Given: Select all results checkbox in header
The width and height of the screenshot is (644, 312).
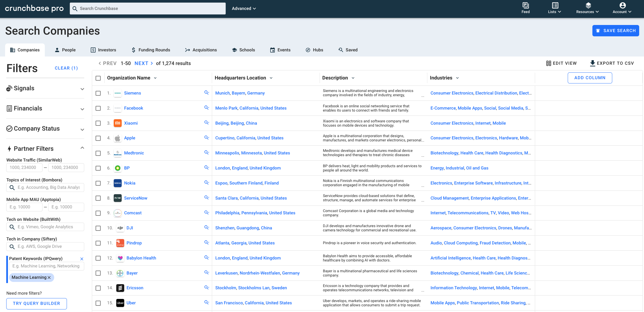Looking at the screenshot, I should coord(98,78).
